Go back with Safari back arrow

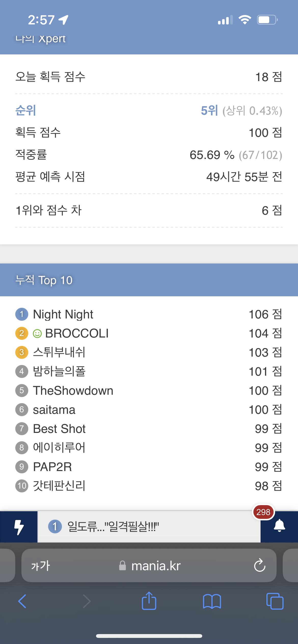coord(22,601)
